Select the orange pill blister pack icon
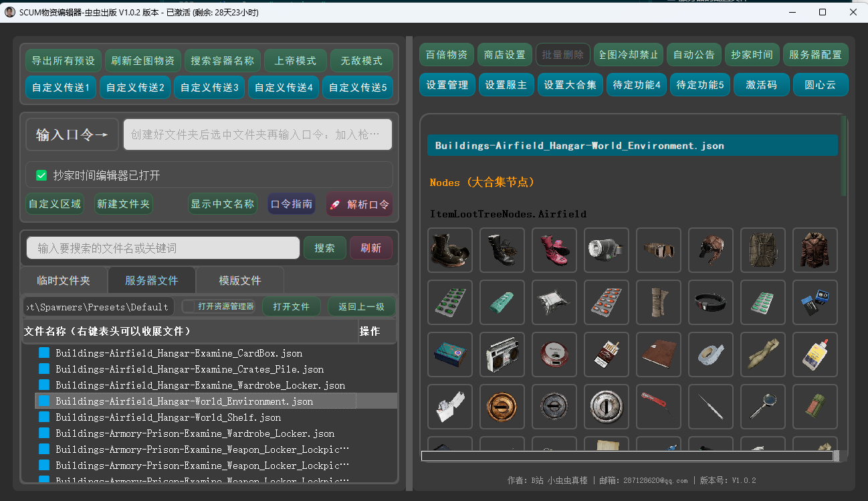 point(607,302)
